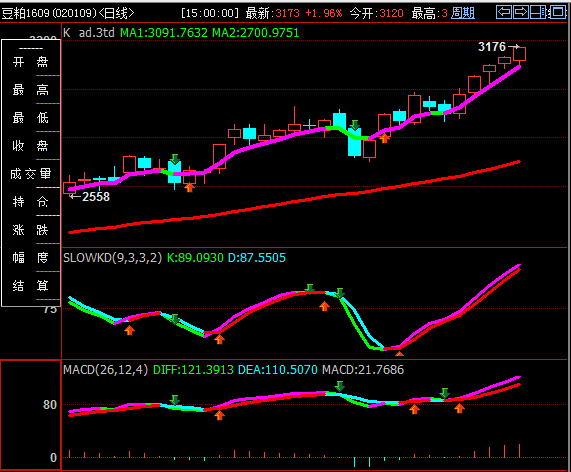
Task: Click 最高 row in the info panel
Action: (31, 90)
